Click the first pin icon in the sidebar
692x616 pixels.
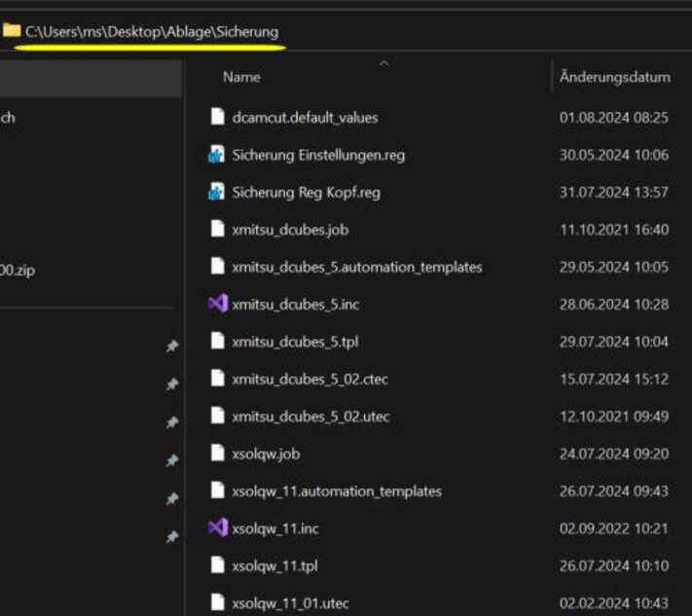(x=172, y=347)
